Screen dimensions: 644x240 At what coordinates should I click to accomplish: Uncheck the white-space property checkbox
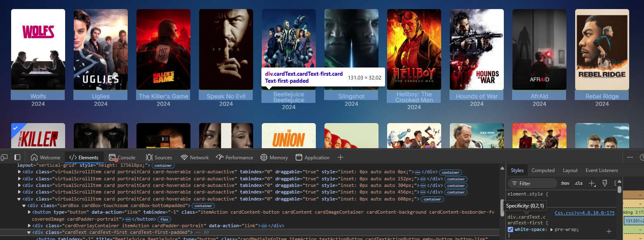click(x=510, y=229)
